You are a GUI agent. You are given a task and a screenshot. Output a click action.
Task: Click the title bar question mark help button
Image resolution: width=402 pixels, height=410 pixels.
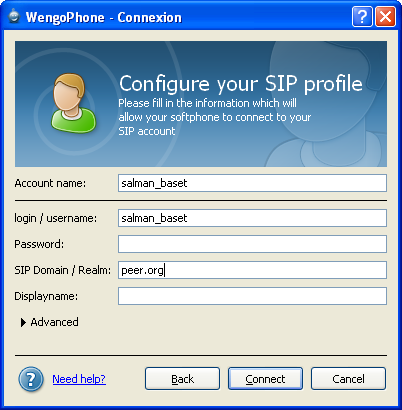362,16
